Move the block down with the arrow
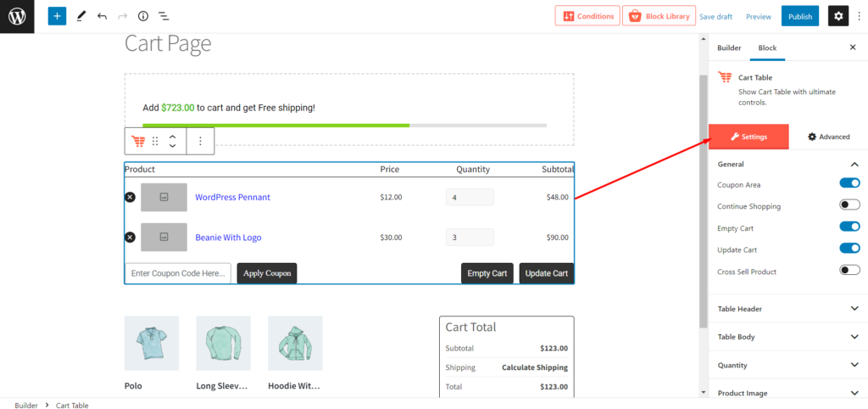Screen dimensions: 868x409 click(173, 146)
